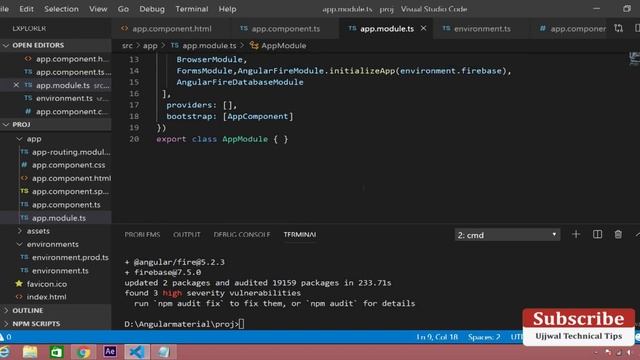The width and height of the screenshot is (640, 360).
Task: Close the app.module.ts editor tab
Action: tap(424, 28)
